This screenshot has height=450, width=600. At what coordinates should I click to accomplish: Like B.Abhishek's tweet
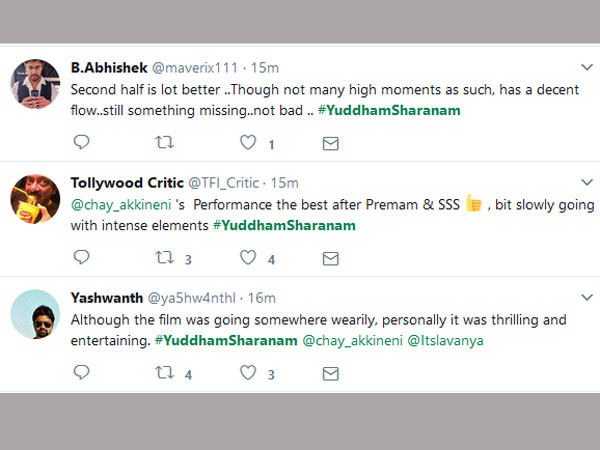[x=248, y=143]
